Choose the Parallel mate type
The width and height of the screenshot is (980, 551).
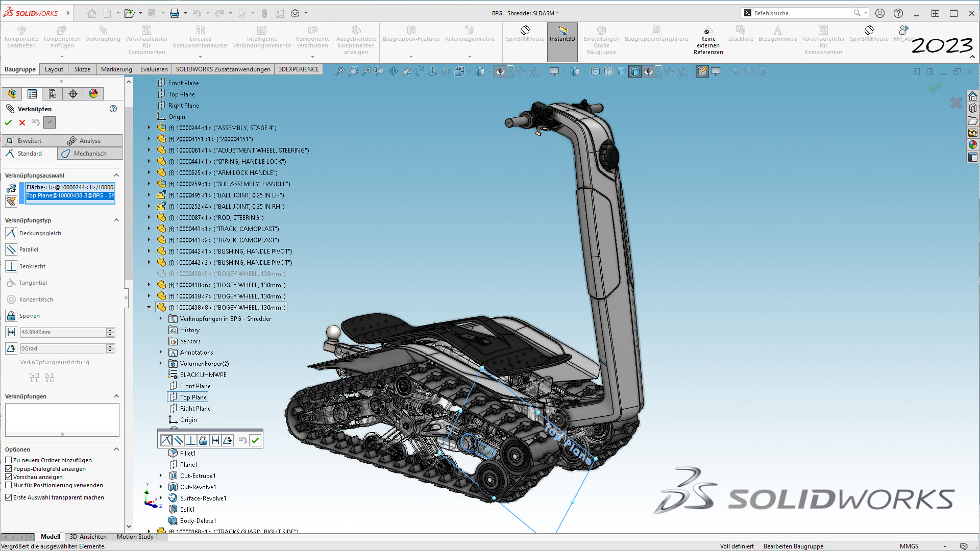(11, 249)
